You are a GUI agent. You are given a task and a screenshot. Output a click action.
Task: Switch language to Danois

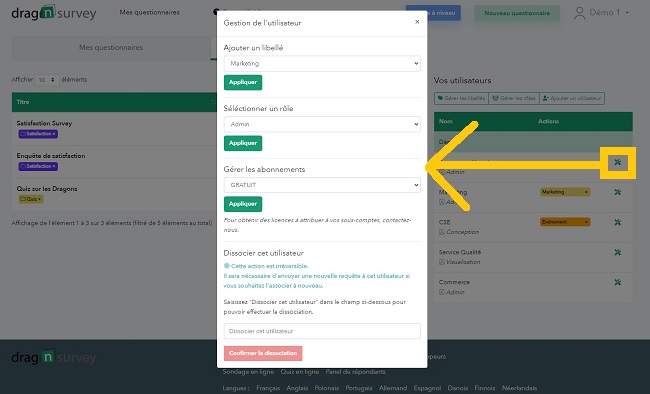(x=458, y=388)
